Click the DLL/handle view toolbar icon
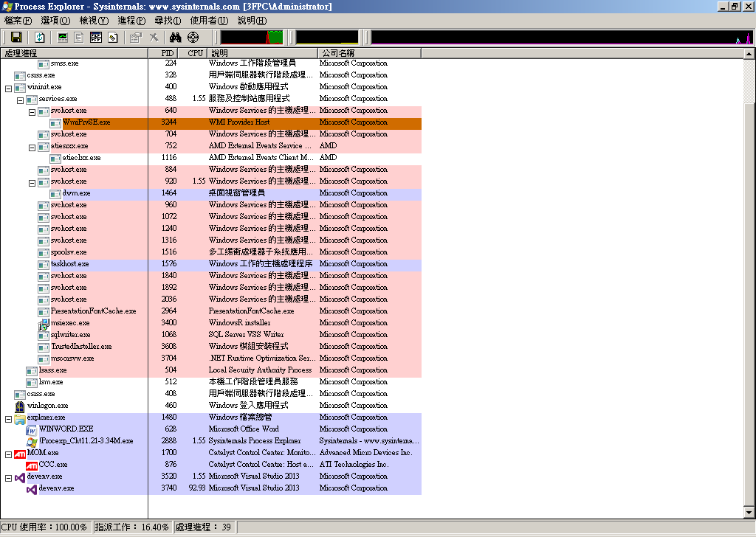Screen dimensions: 756x537 pyautogui.click(x=113, y=38)
